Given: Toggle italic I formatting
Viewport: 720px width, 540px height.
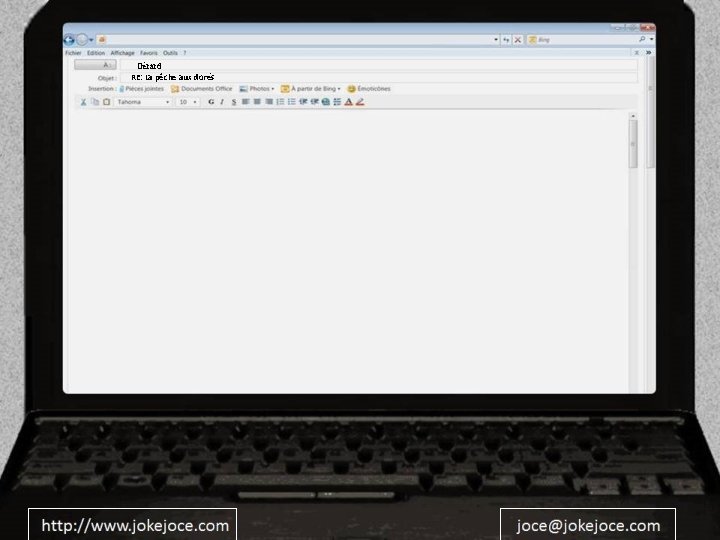Looking at the screenshot, I should (x=222, y=102).
